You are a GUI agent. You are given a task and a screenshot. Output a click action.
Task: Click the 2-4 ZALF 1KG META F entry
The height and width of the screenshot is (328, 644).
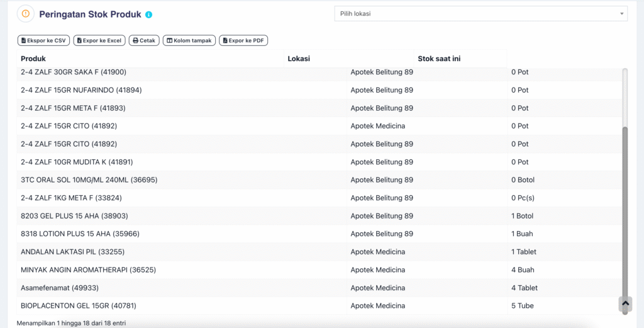pyautogui.click(x=73, y=198)
